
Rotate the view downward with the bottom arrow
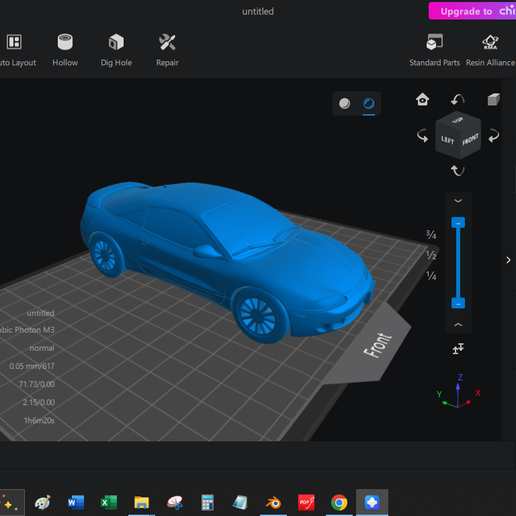tap(458, 171)
